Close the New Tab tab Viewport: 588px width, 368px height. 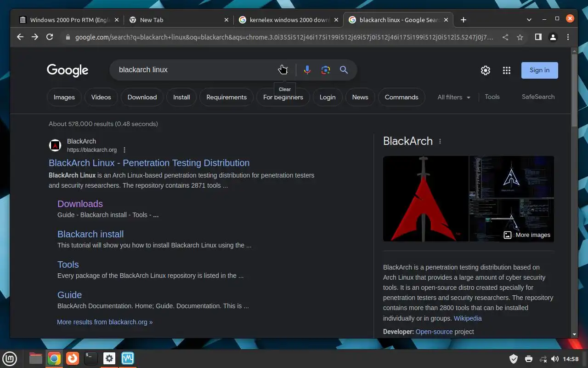click(226, 20)
